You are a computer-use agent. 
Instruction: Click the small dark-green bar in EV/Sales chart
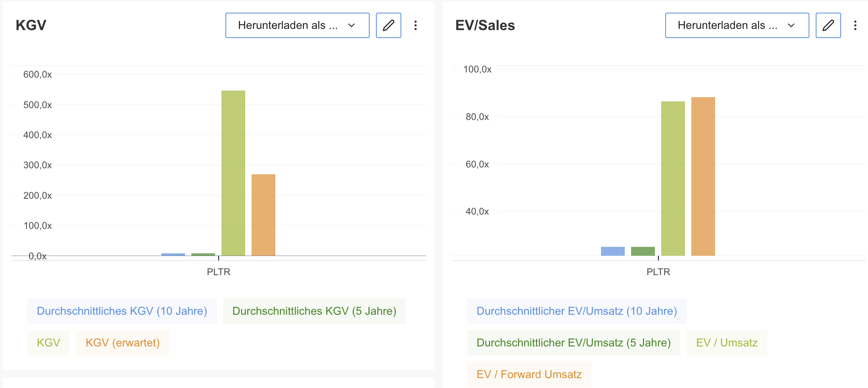point(643,251)
